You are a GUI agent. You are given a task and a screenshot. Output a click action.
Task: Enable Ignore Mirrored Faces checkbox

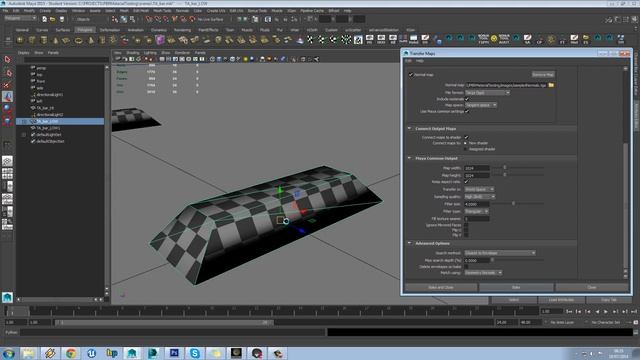[466, 225]
